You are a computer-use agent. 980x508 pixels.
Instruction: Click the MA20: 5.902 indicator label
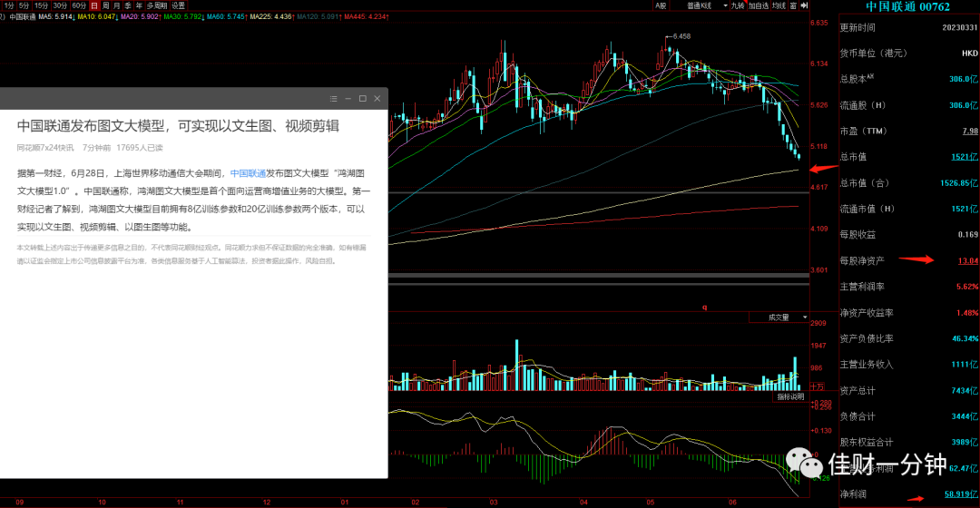(x=141, y=17)
